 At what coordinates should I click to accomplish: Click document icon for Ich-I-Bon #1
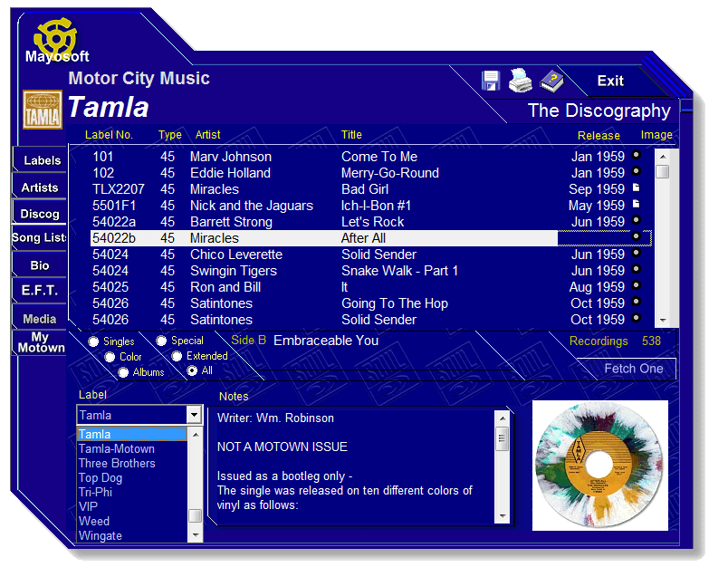coord(636,204)
